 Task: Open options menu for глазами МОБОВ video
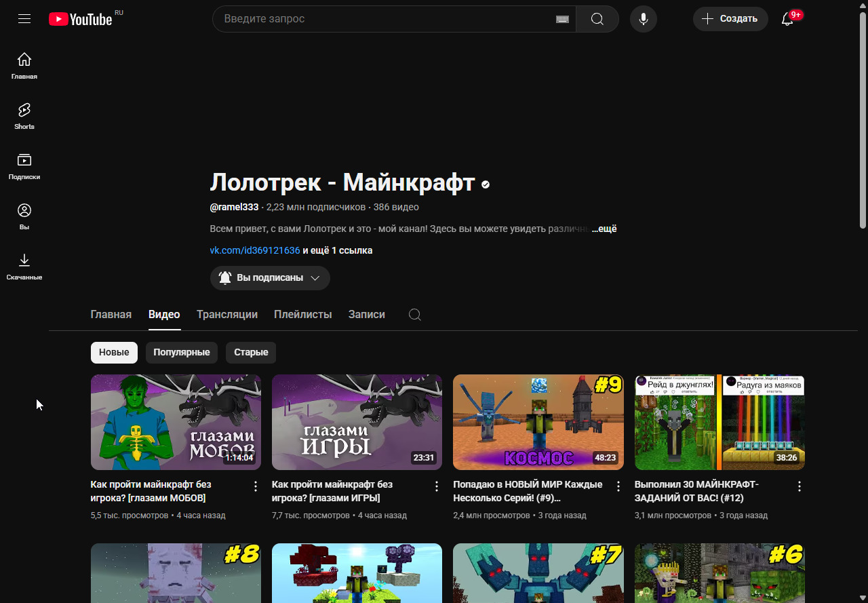(256, 486)
